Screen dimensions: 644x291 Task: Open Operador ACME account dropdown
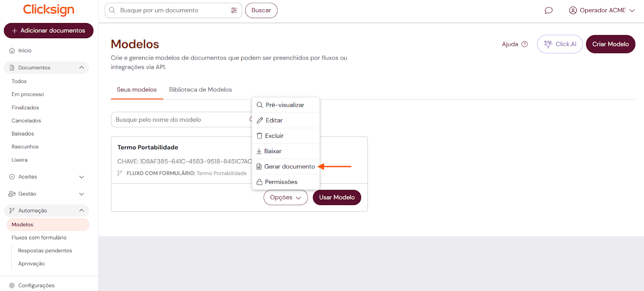pyautogui.click(x=602, y=10)
